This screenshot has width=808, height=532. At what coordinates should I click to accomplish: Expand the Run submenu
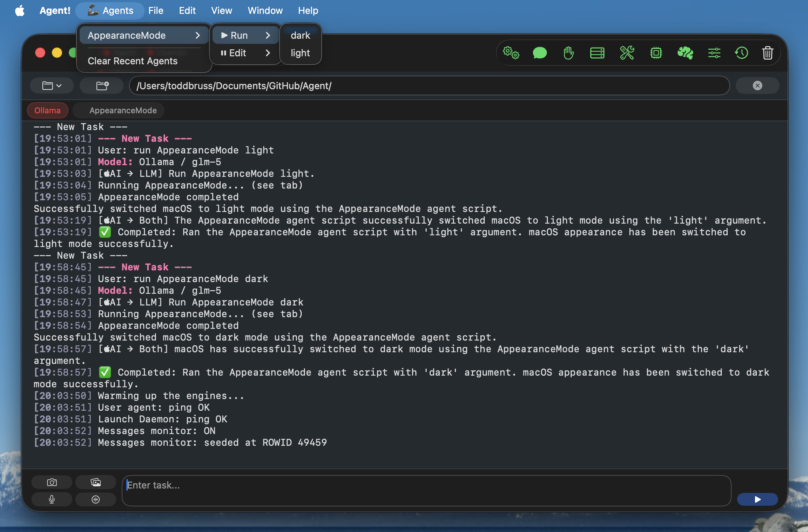245,35
